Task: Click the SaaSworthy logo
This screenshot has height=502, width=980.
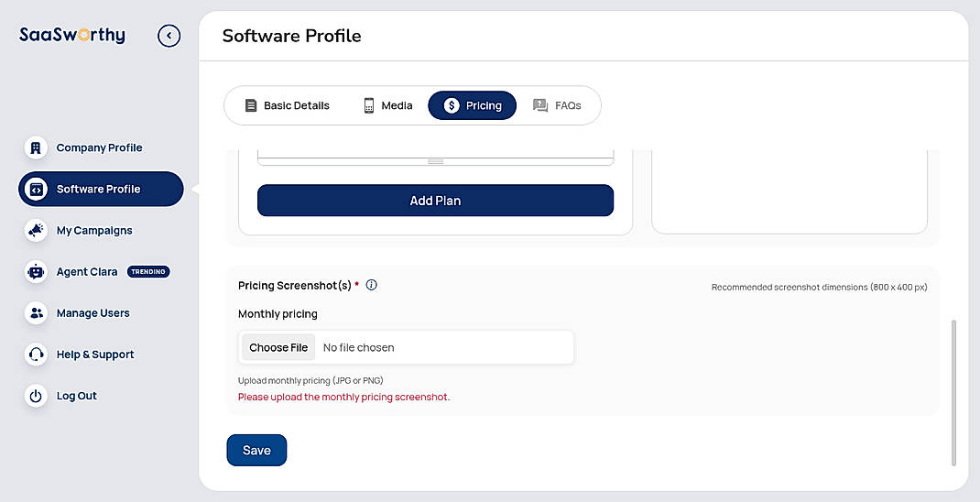Action: click(71, 35)
